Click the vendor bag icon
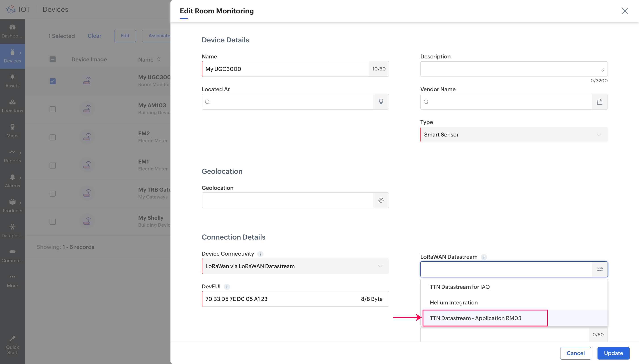Viewport: 639px width, 364px height. pos(600,102)
